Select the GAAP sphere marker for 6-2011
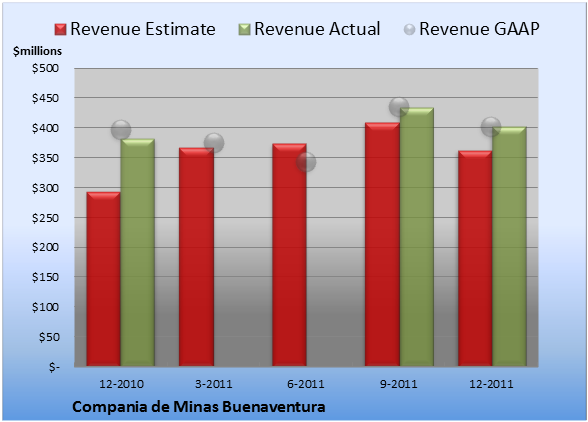The height and width of the screenshot is (422, 588). tap(306, 162)
